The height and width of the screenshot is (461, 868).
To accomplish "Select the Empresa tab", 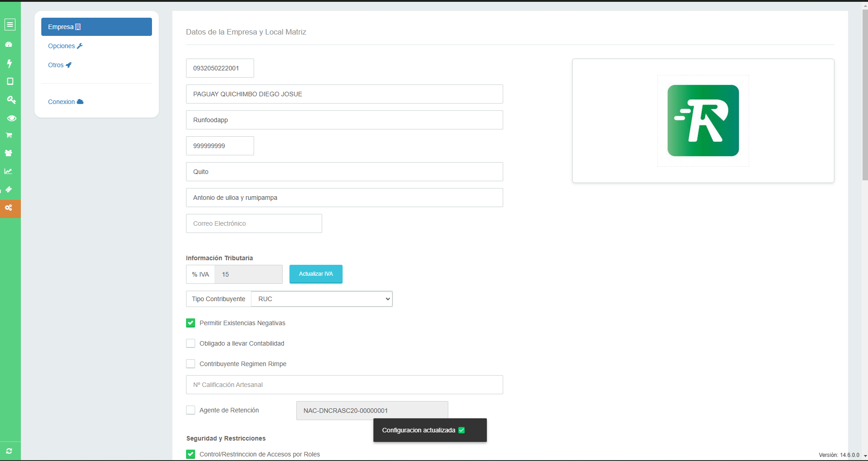I will tap(97, 27).
